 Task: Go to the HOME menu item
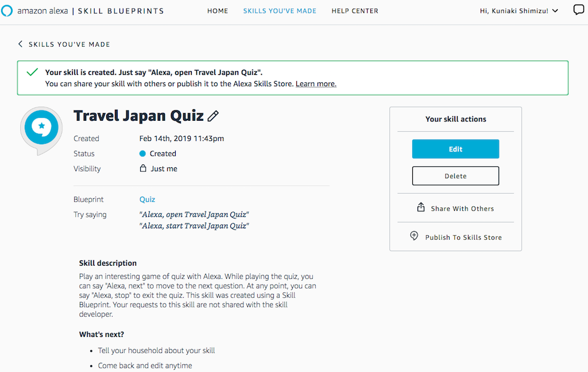coord(218,11)
